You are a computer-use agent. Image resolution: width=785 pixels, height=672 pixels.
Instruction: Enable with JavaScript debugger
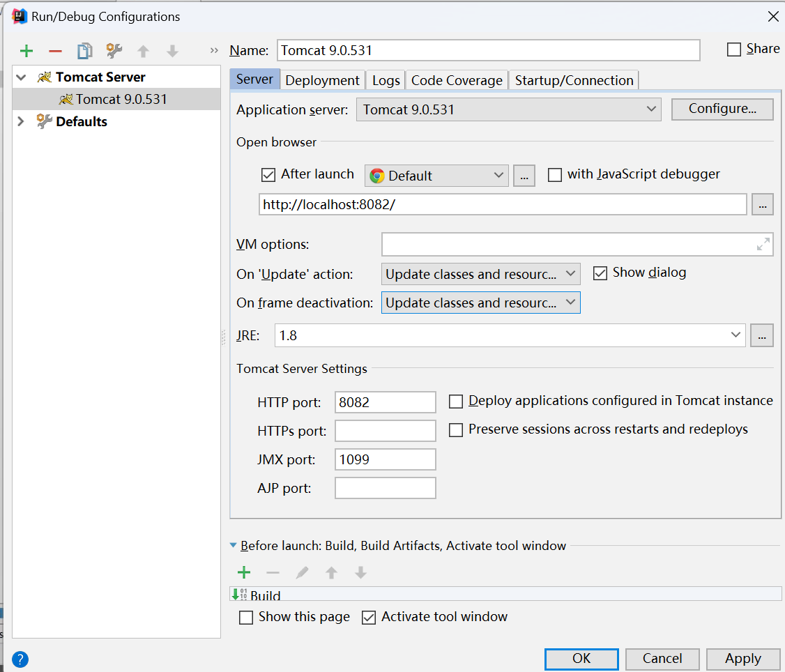555,175
